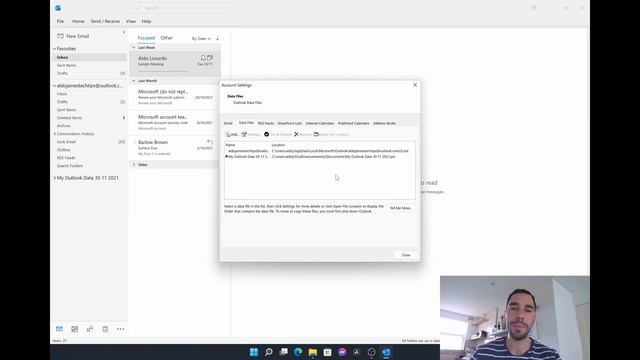
Task: Switch to the SharePoint Lists tab
Action: pyautogui.click(x=290, y=123)
